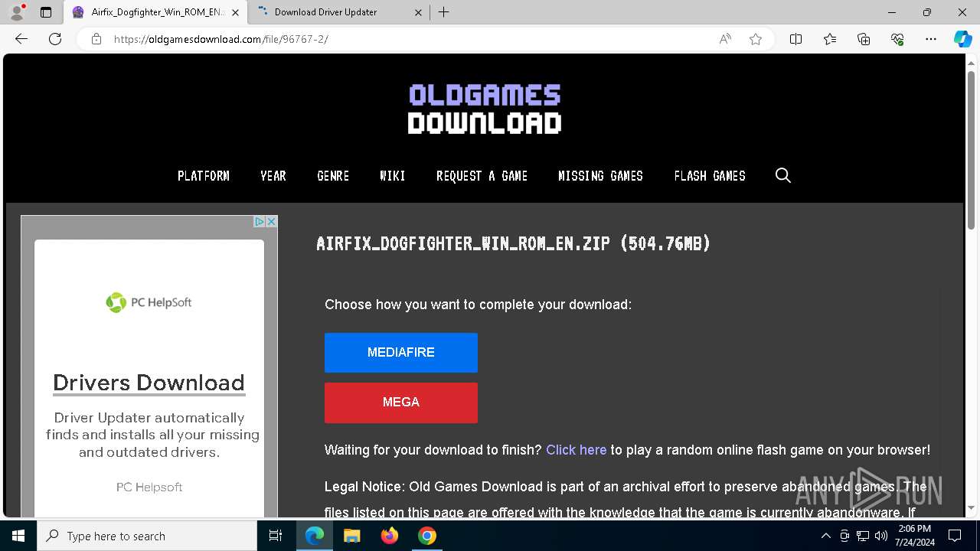
Task: Open the Wiki menu item
Action: coord(393,176)
